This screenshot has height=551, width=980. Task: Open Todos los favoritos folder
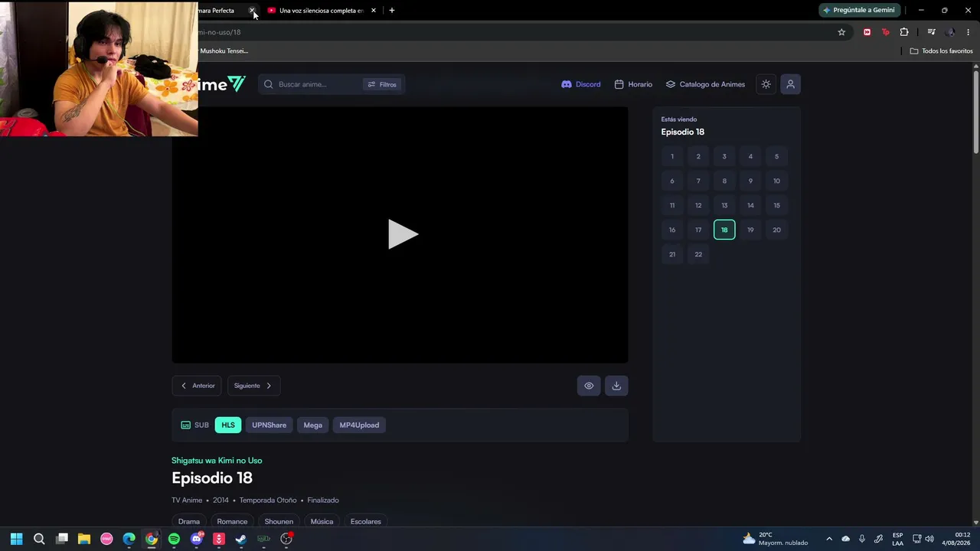(941, 51)
